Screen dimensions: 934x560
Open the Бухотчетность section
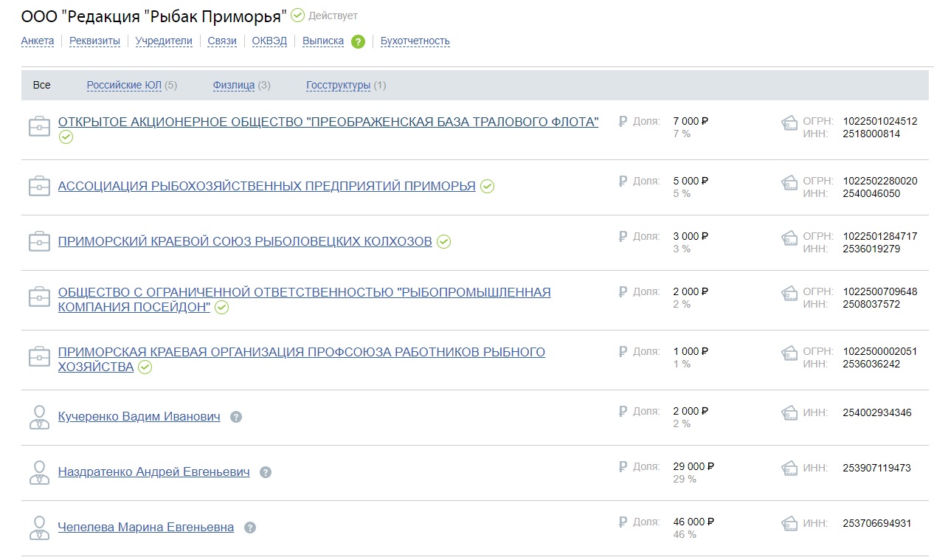pyautogui.click(x=415, y=41)
